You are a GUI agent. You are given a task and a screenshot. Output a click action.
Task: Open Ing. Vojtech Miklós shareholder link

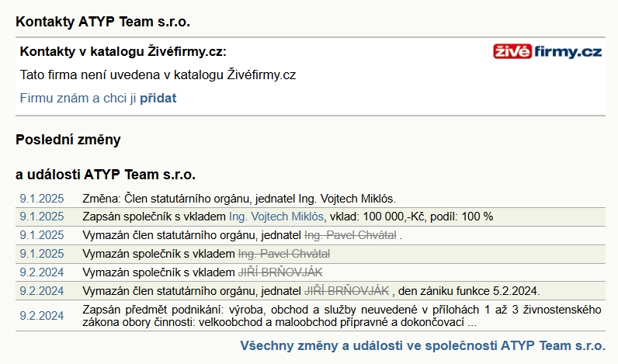click(x=276, y=217)
